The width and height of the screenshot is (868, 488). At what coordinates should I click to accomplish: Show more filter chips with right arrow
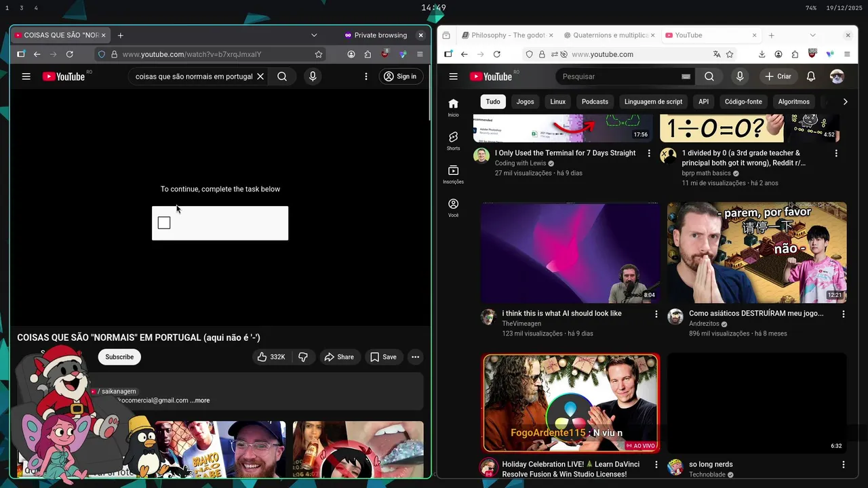pos(845,102)
